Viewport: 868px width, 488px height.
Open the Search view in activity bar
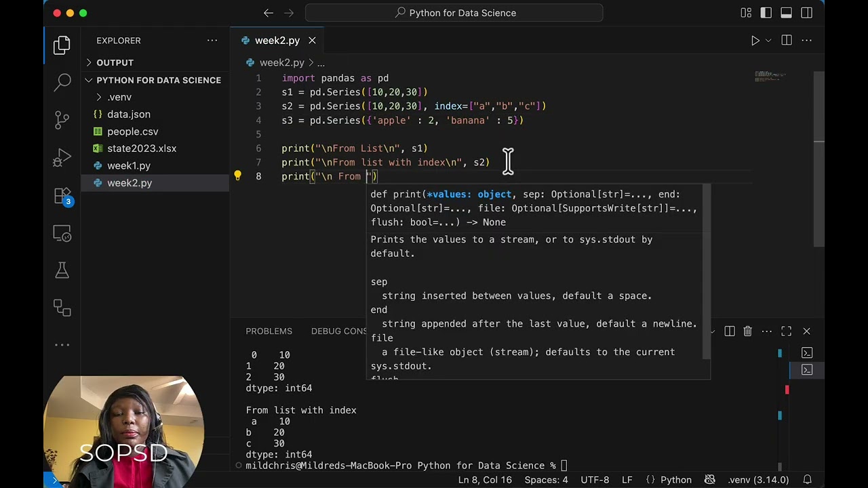[62, 83]
